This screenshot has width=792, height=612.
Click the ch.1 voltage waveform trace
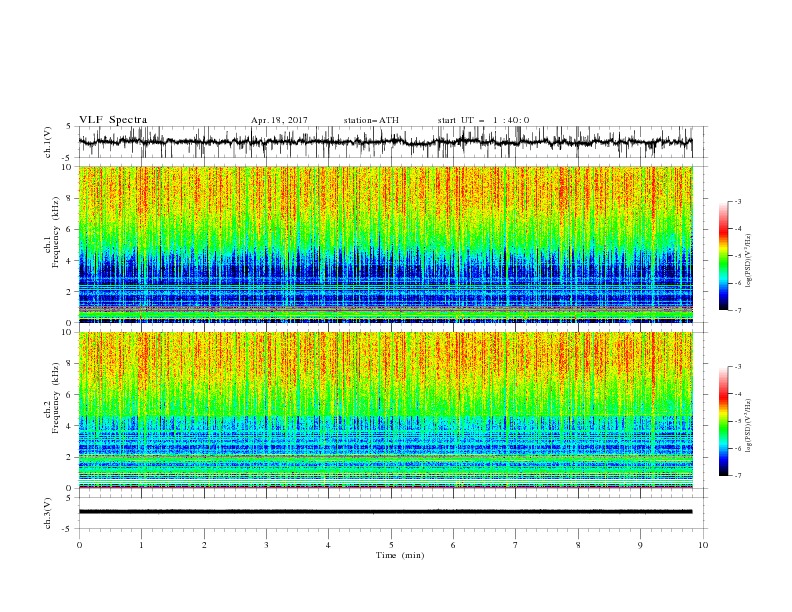[x=385, y=142]
